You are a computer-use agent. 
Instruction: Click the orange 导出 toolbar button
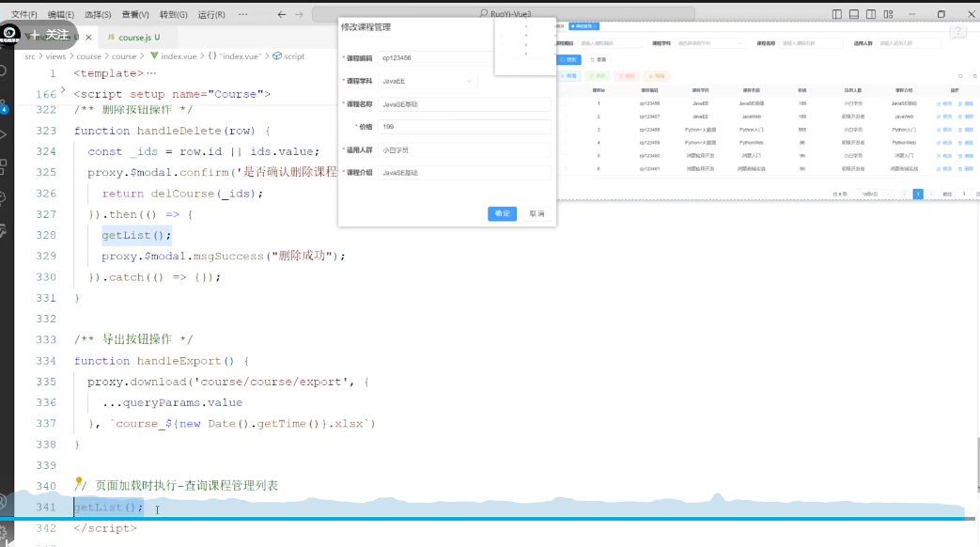tap(656, 76)
